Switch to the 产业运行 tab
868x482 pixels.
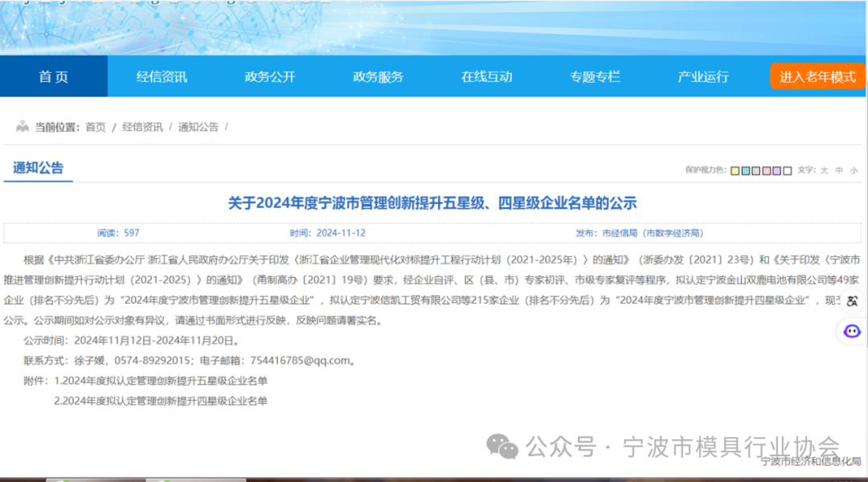pyautogui.click(x=702, y=76)
